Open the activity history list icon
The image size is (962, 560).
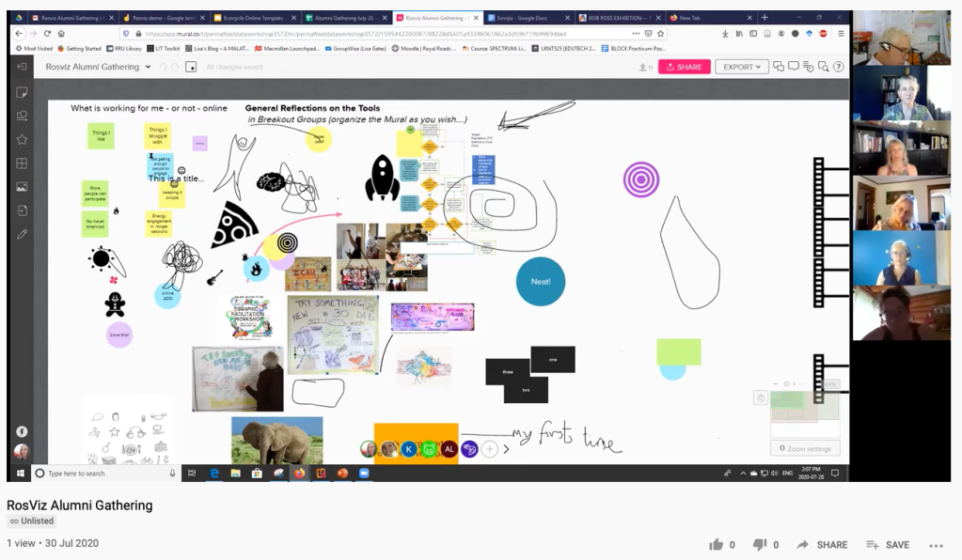click(809, 67)
